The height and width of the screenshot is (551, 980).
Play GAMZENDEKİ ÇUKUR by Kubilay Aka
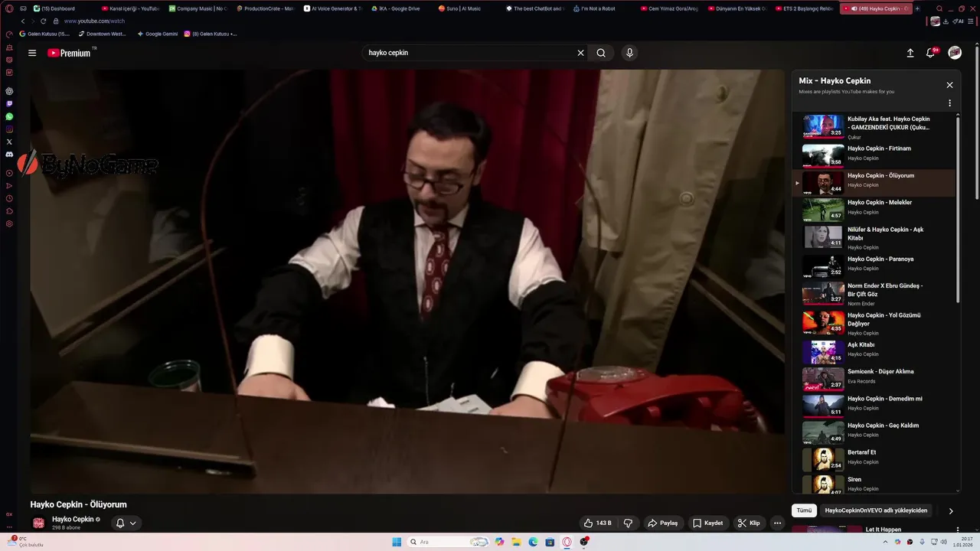(873, 127)
